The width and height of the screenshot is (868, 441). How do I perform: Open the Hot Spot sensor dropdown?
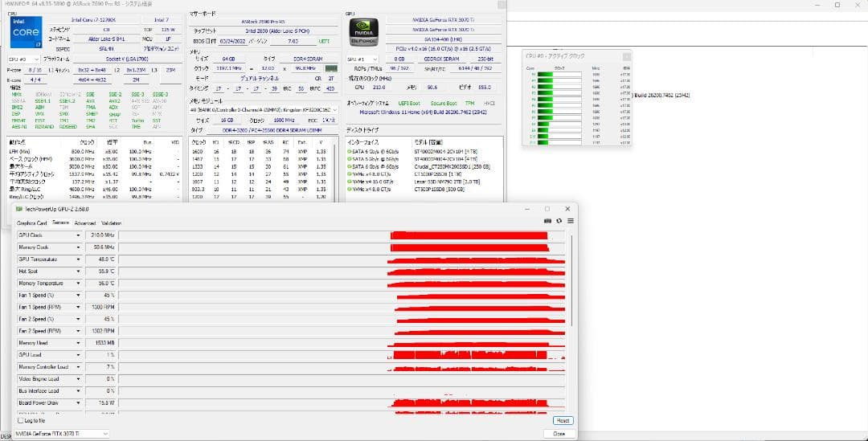(78, 272)
